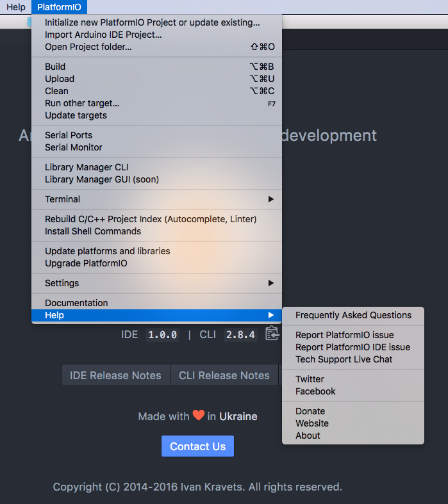Screen dimensions: 448x504
Task: Select Run other target
Action: [156, 103]
